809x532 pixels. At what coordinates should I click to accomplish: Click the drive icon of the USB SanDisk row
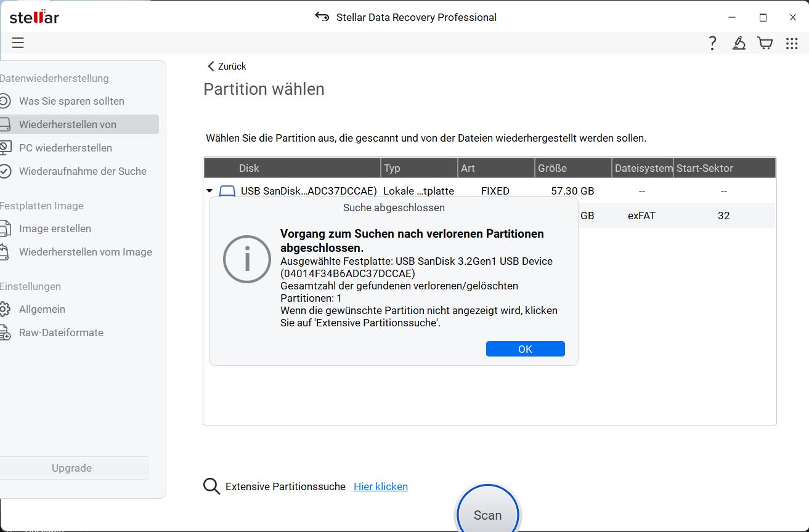coord(227,191)
